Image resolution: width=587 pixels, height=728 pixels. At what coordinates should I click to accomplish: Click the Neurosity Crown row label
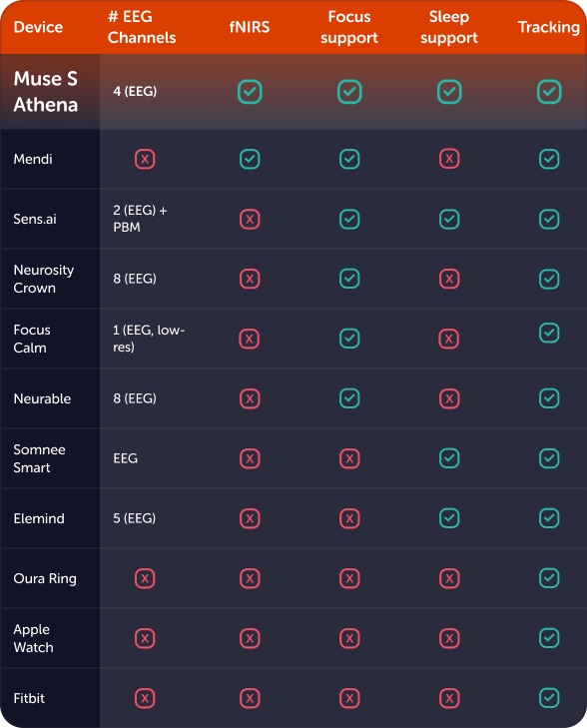coord(44,279)
